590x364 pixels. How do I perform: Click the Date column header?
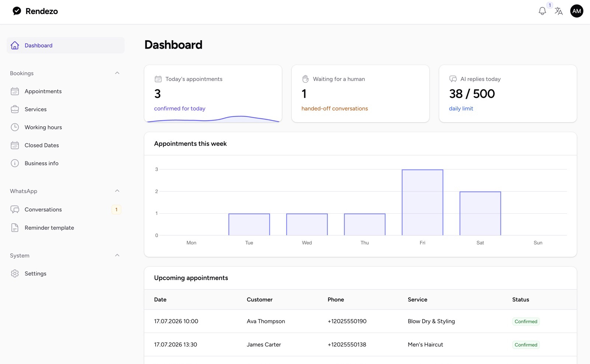click(x=160, y=300)
